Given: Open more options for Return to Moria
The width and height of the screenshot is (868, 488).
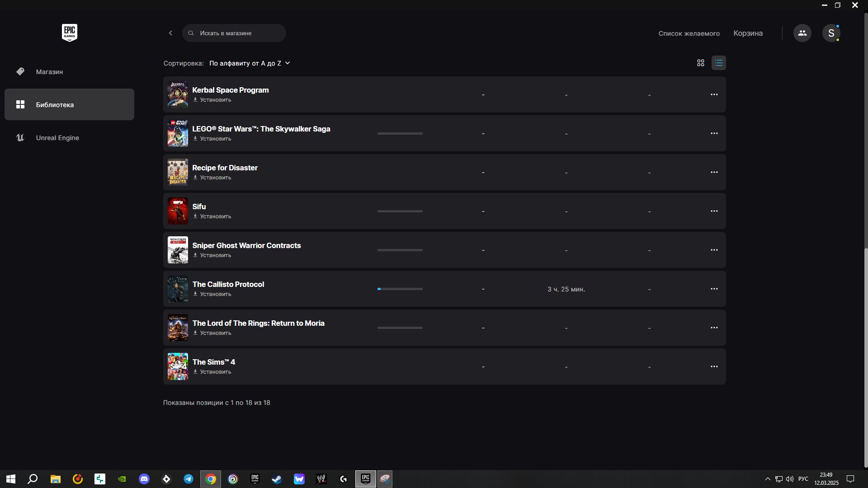Looking at the screenshot, I should tap(714, 328).
